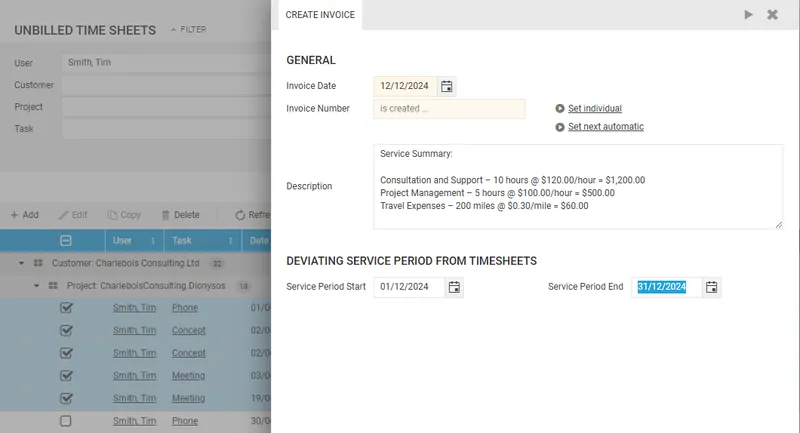This screenshot has width=800, height=433.
Task: Click the Edit pencil toolbar button
Action: (73, 215)
